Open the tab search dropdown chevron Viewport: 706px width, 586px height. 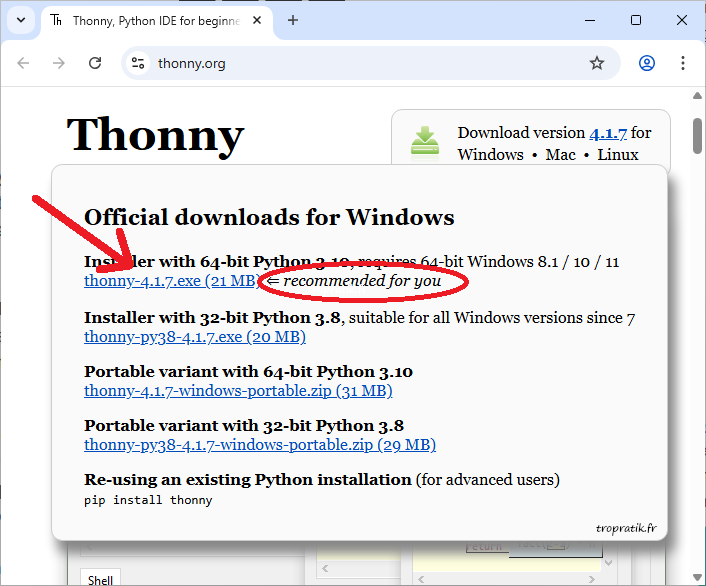[x=21, y=20]
